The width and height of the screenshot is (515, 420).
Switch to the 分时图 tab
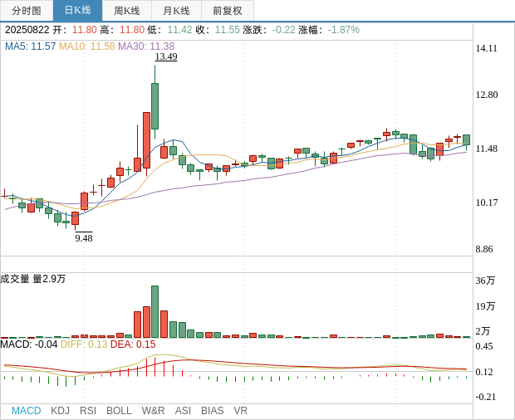pos(27,11)
